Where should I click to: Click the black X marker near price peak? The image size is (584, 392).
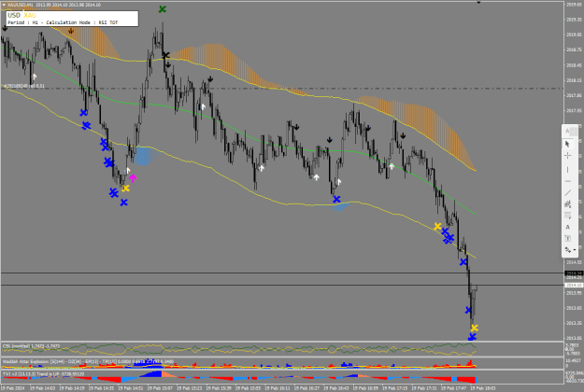pyautogui.click(x=165, y=55)
